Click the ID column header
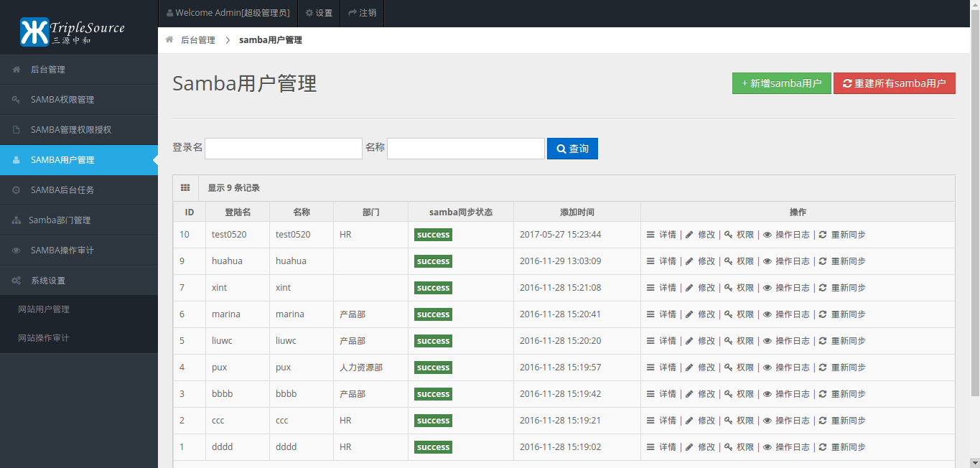 coord(190,212)
